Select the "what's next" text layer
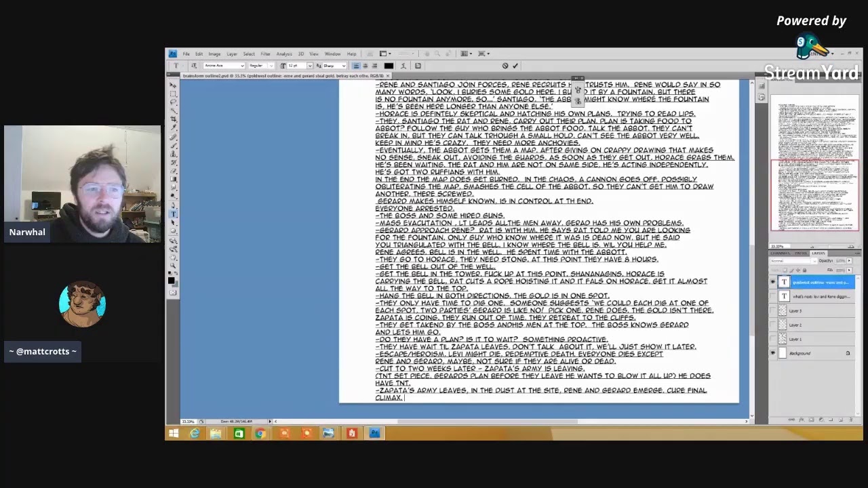 pos(821,296)
